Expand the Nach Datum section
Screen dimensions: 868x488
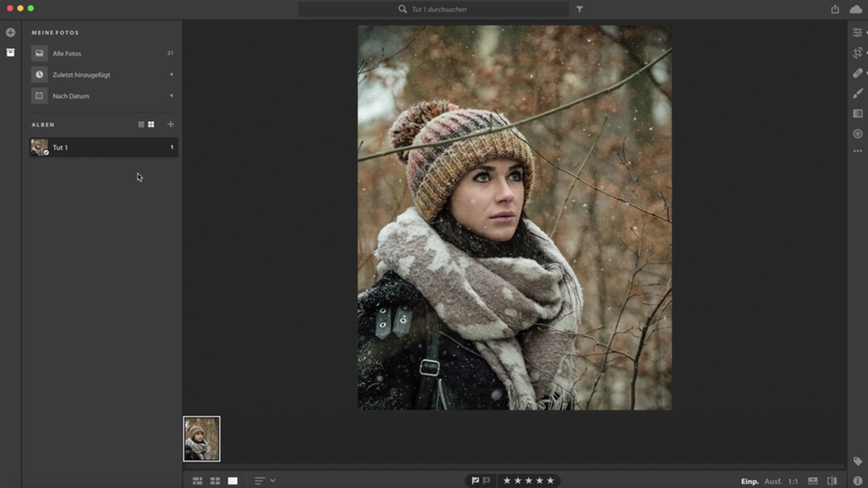click(171, 96)
